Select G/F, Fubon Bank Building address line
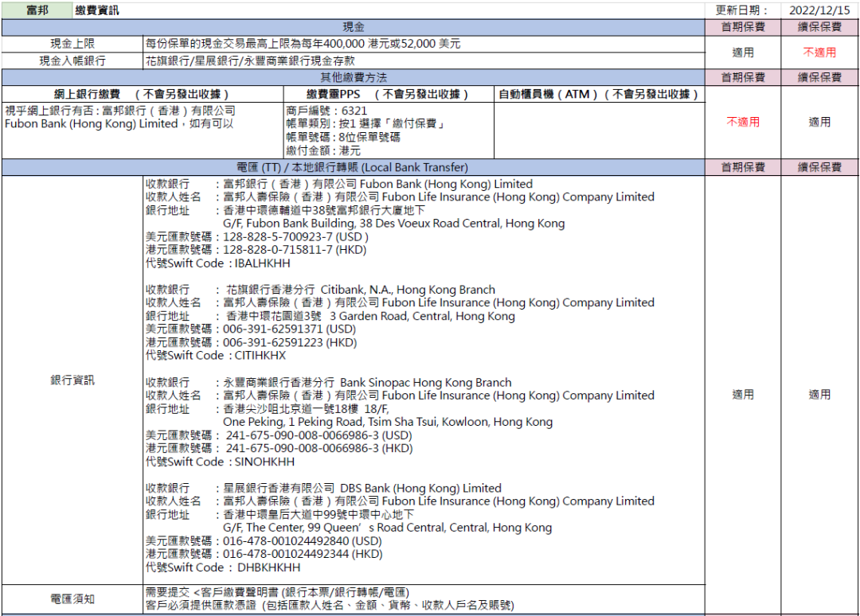Image resolution: width=860 pixels, height=616 pixels. pos(394,223)
